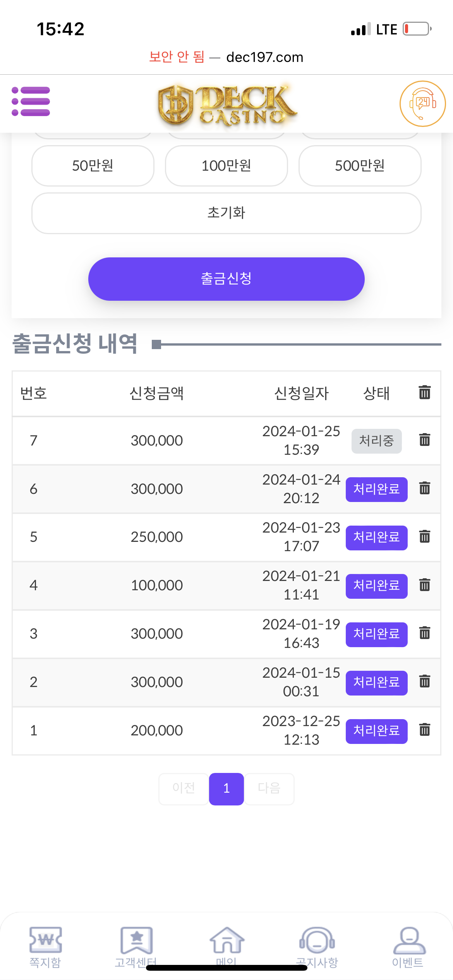Click the trash icon in table header
The width and height of the screenshot is (453, 980).
click(424, 392)
